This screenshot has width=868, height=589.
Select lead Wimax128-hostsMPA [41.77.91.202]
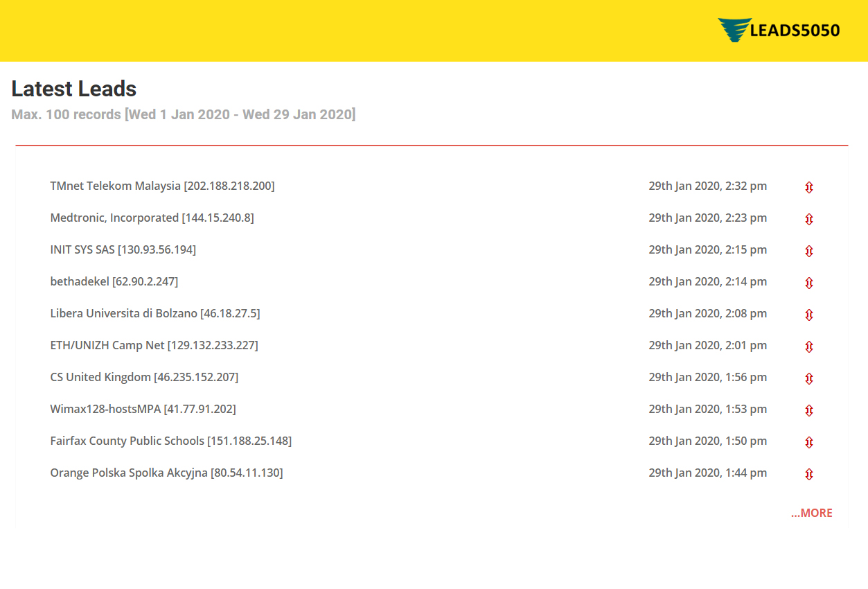click(x=143, y=409)
